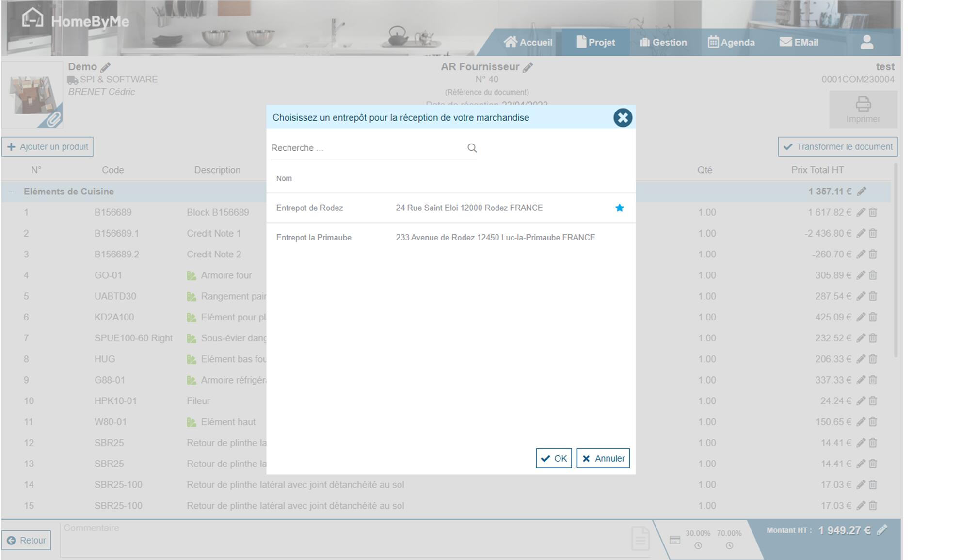Screen dimensions: 960x560
Task: Edit the Demo project name pencil
Action: click(106, 67)
